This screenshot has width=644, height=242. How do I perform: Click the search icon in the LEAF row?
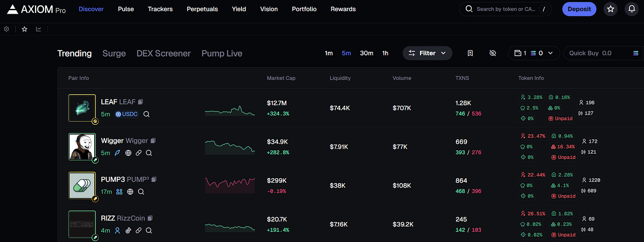[x=146, y=114]
